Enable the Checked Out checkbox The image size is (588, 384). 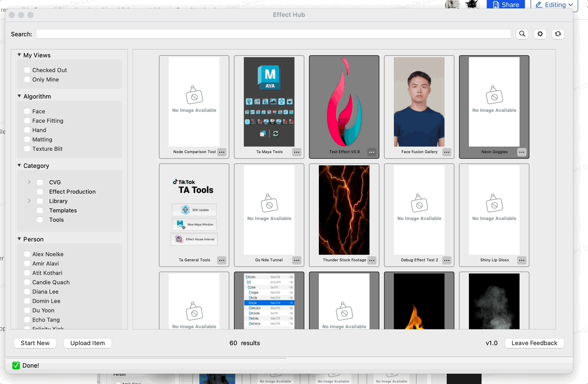coord(27,70)
